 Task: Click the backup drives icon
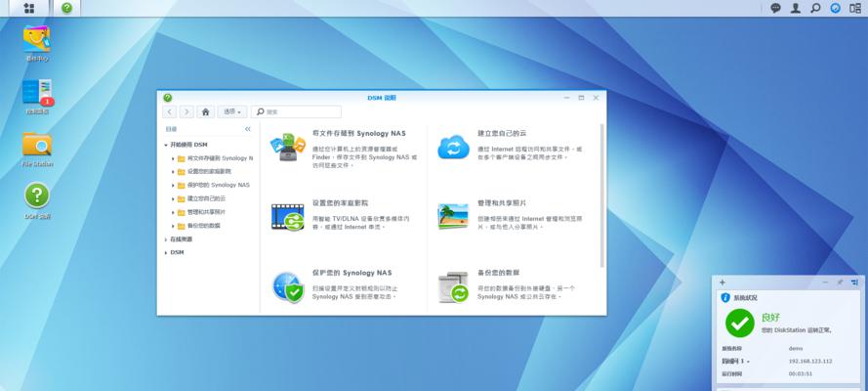(x=453, y=286)
